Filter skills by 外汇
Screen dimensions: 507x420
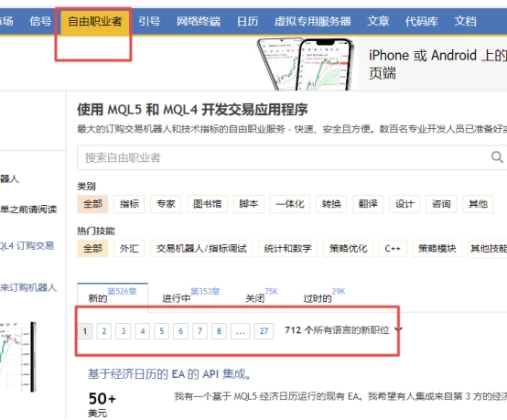point(129,249)
